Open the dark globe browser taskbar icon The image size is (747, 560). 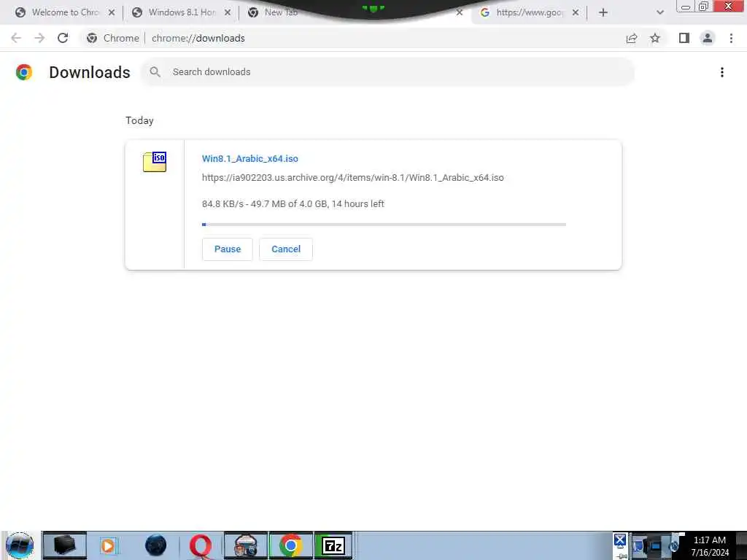point(156,545)
